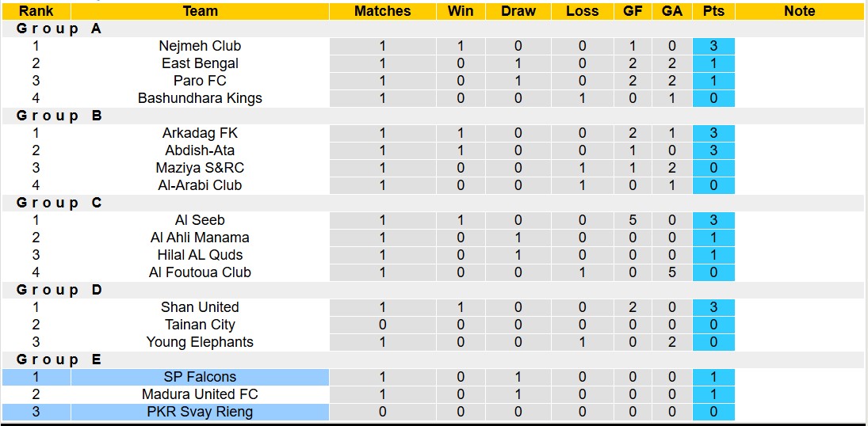
Task: Click the Group C section header
Action: 59,203
